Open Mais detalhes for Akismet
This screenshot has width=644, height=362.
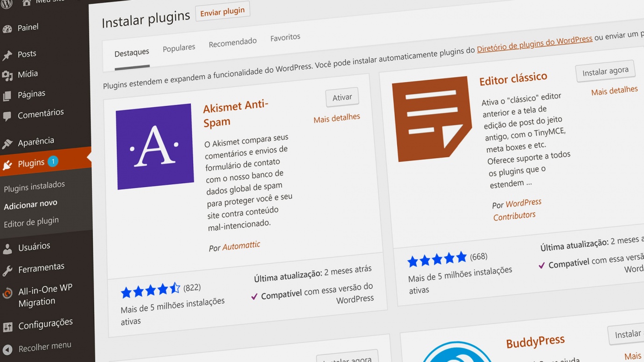(336, 118)
